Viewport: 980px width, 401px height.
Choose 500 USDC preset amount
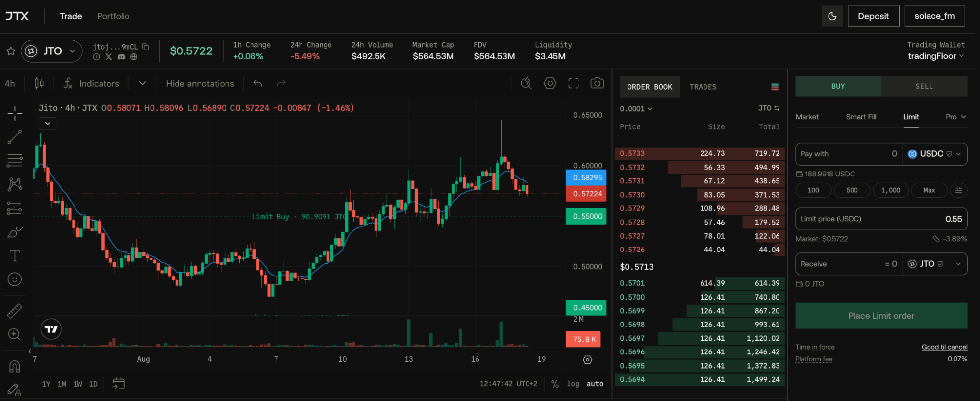coord(852,190)
